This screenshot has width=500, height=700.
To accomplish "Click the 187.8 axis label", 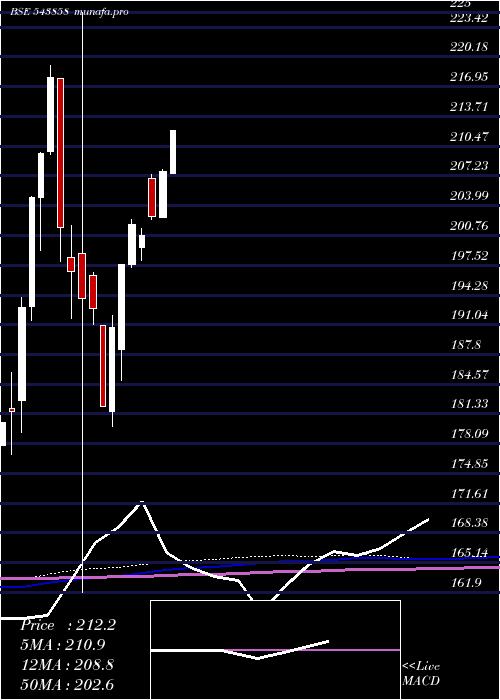I will (x=466, y=345).
